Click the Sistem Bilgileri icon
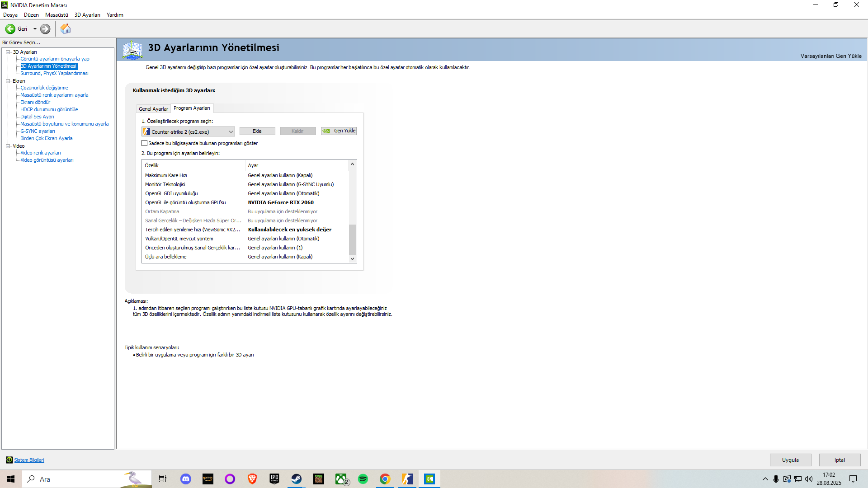 [x=9, y=460]
